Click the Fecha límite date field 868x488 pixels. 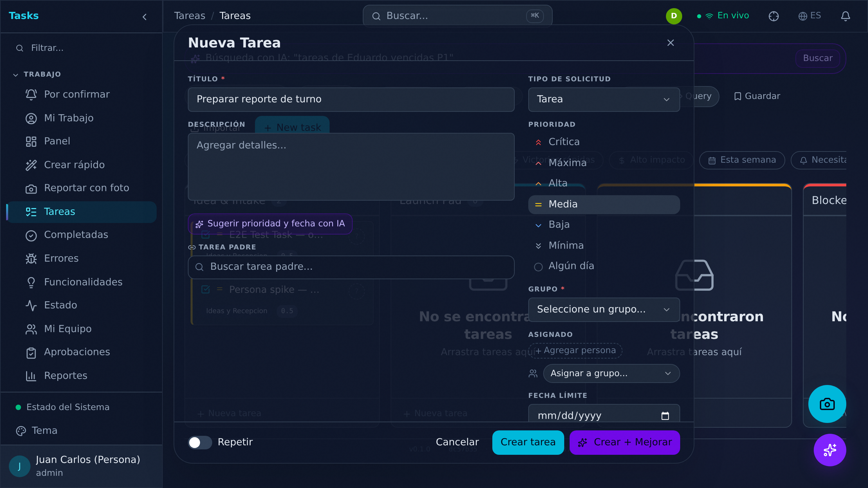(604, 413)
